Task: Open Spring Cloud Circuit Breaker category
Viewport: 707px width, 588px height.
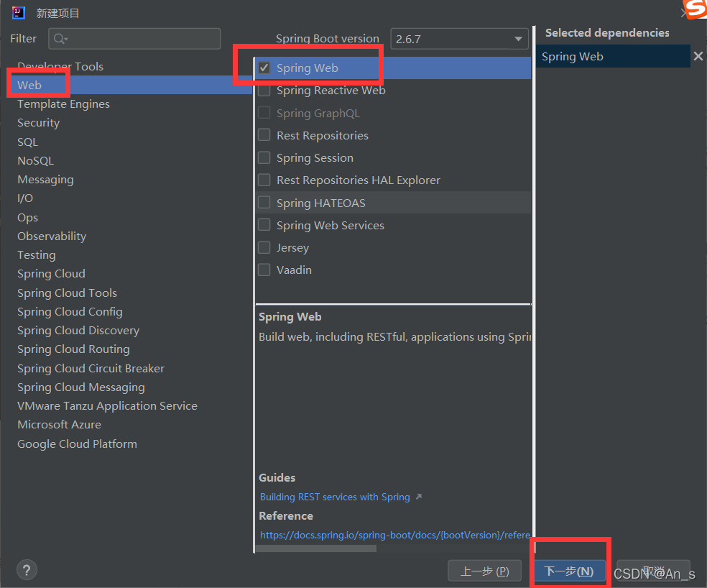Action: click(x=91, y=368)
